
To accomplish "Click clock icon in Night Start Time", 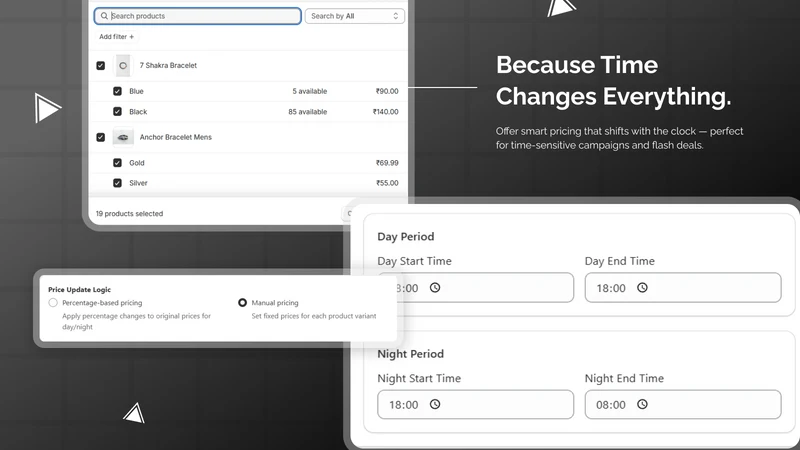I will tap(435, 404).
